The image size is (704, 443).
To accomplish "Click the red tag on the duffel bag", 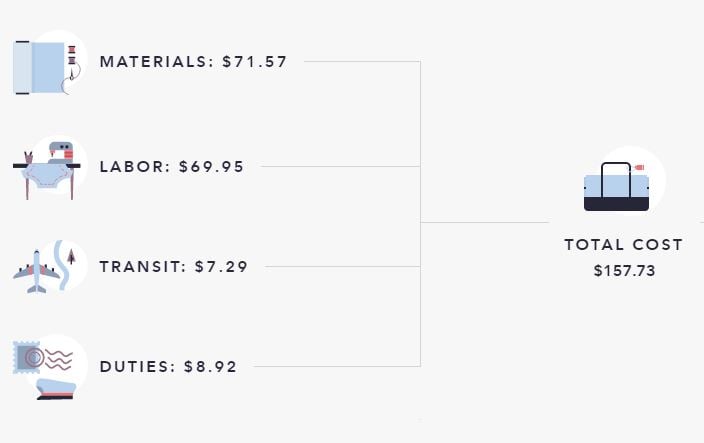I will click(639, 167).
